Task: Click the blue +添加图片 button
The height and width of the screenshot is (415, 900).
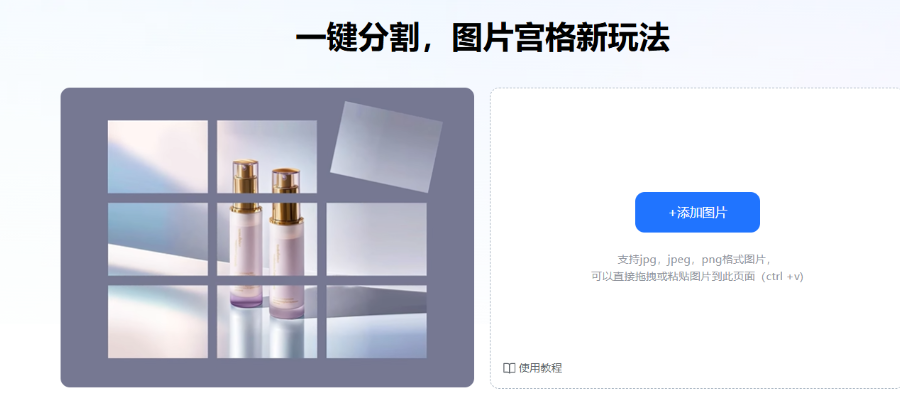Action: [697, 212]
